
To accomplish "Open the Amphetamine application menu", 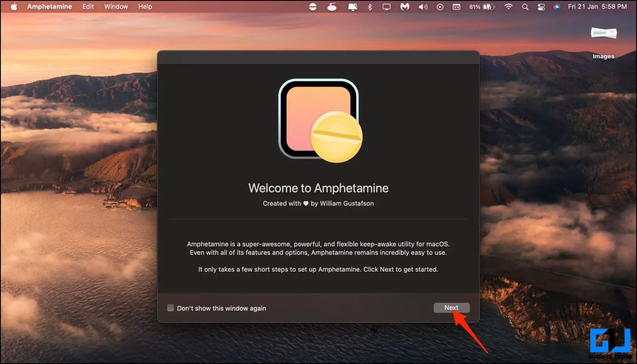I will [x=50, y=6].
